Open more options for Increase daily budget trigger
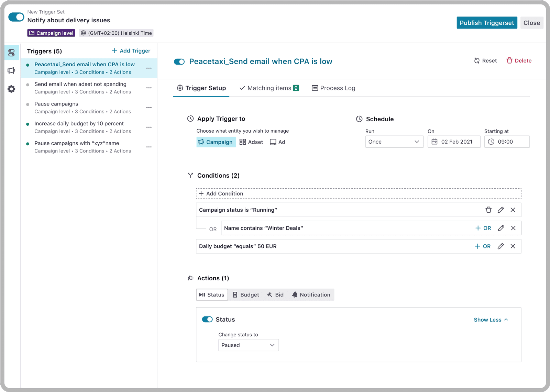The image size is (550, 392). click(x=149, y=127)
